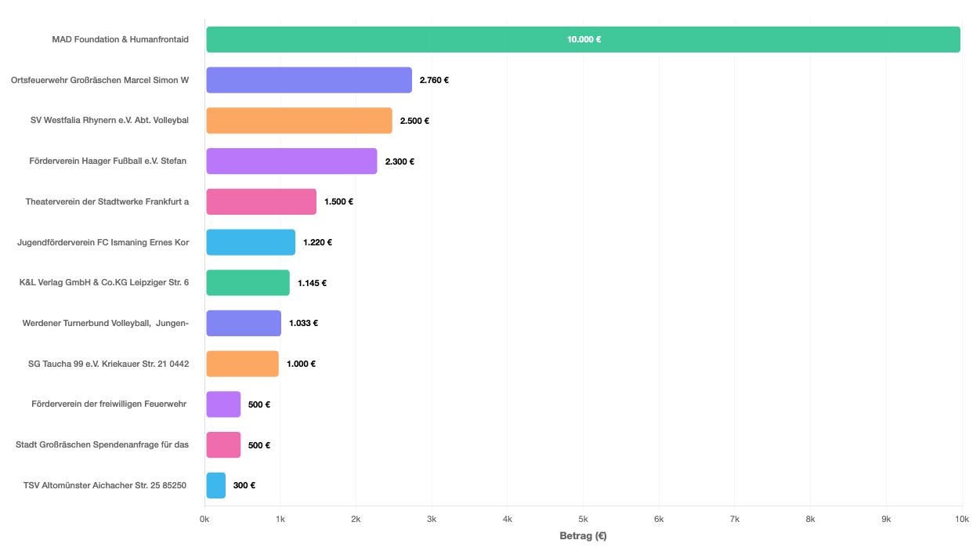Viewport: 980px width, 551px height.
Task: Click the orange SV Westfalia Rhynern bar
Action: (x=298, y=121)
